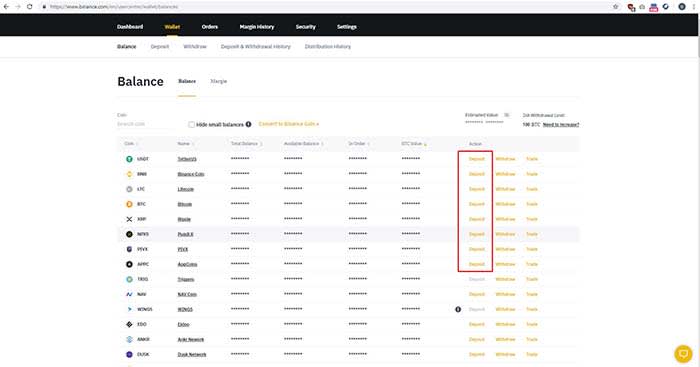Click the EDO coin icon
700x367 pixels.
[x=129, y=325]
